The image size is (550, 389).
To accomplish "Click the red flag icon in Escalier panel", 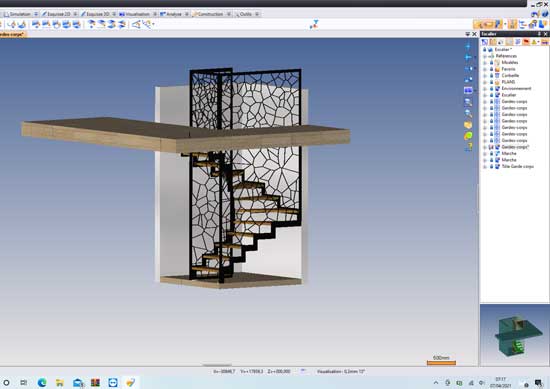I will coord(526,42).
